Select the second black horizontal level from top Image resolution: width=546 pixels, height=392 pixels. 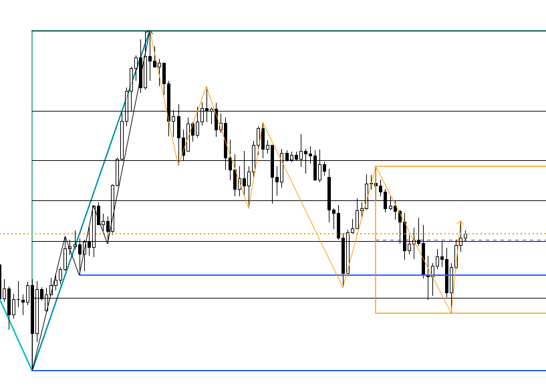click(334, 111)
